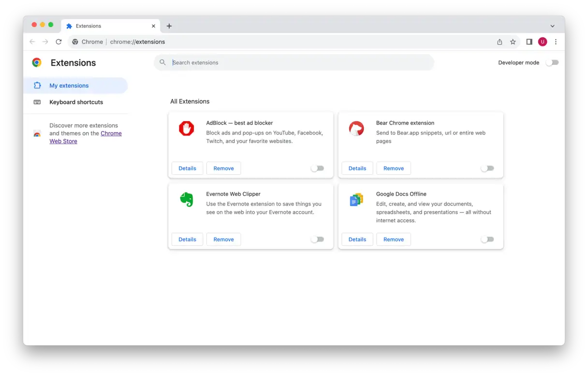Click the AdBlock stop-hand icon
This screenshot has width=588, height=376.
pyautogui.click(x=186, y=129)
